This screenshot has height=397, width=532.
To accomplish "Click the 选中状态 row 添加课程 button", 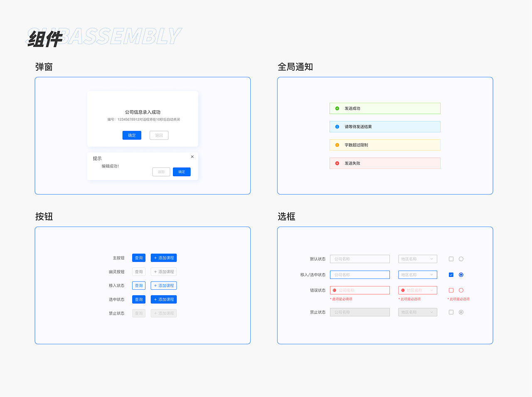I will 164,300.
